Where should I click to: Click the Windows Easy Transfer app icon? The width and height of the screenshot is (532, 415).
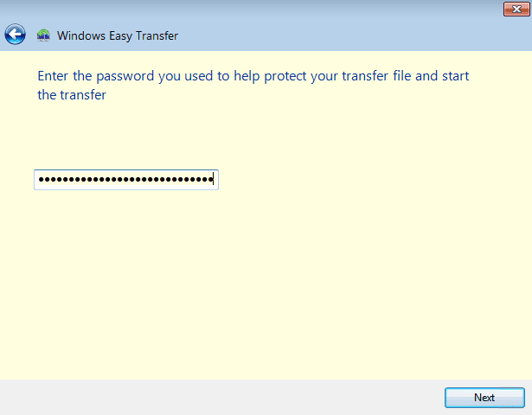[x=43, y=35]
